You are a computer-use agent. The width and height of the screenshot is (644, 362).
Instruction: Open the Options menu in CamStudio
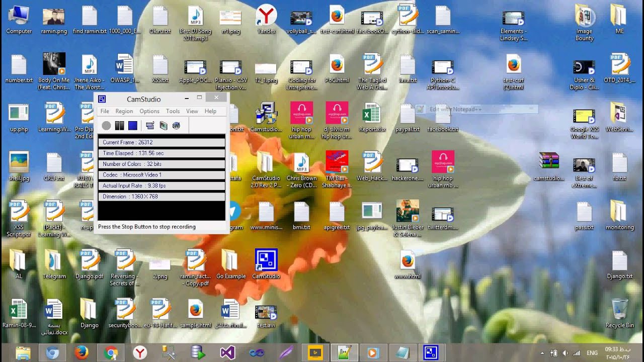point(149,111)
